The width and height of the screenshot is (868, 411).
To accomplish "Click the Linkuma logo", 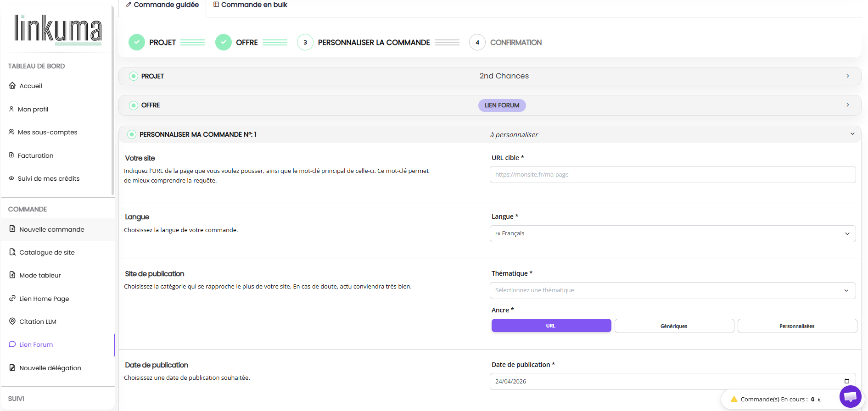I will point(58,30).
